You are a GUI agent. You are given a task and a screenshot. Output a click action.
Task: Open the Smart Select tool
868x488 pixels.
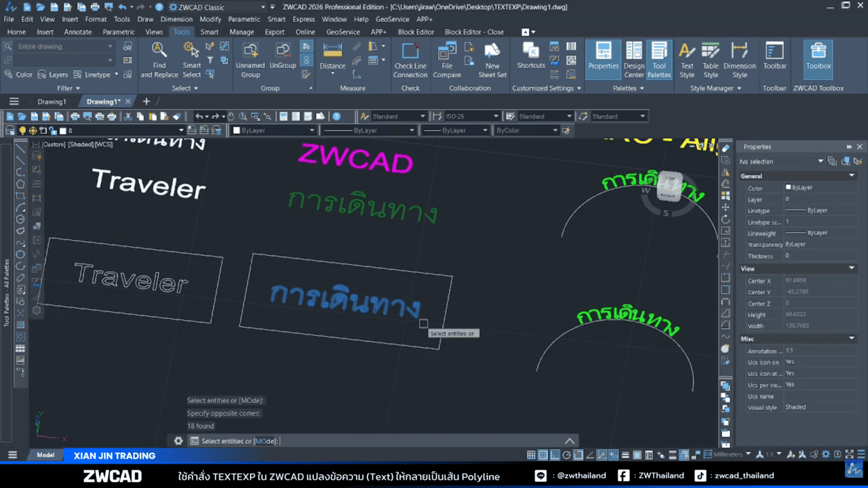click(x=191, y=57)
